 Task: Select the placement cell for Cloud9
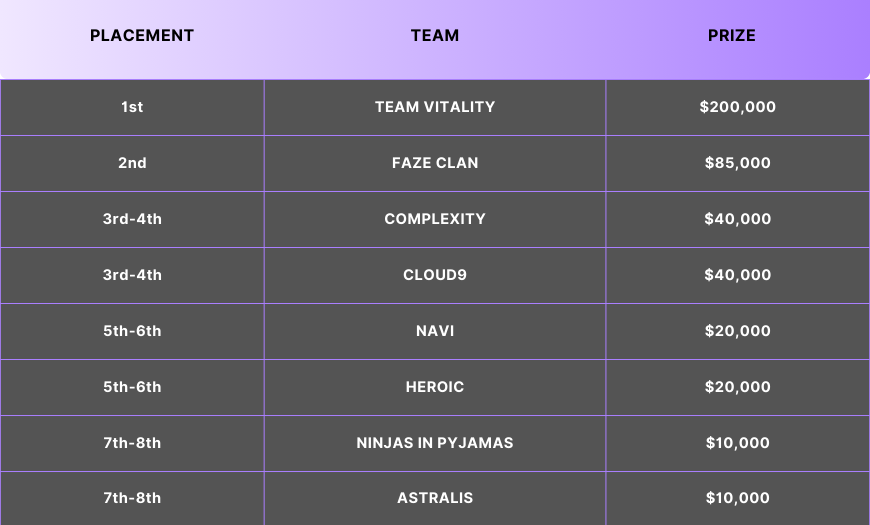(x=132, y=275)
